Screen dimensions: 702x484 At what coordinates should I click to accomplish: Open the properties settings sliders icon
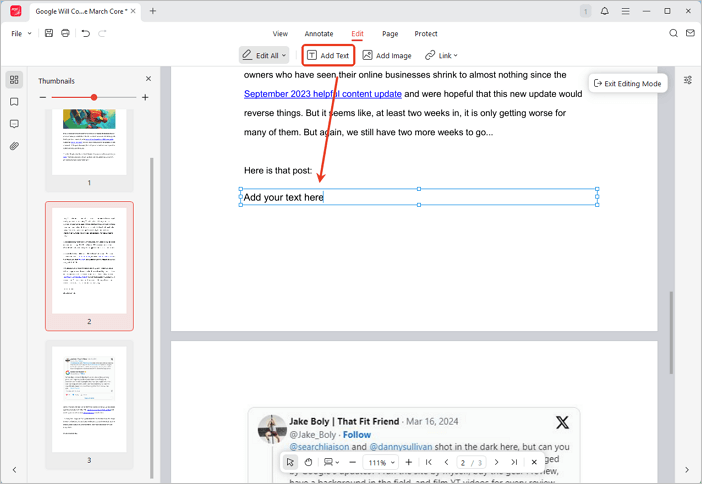pyautogui.click(x=688, y=80)
